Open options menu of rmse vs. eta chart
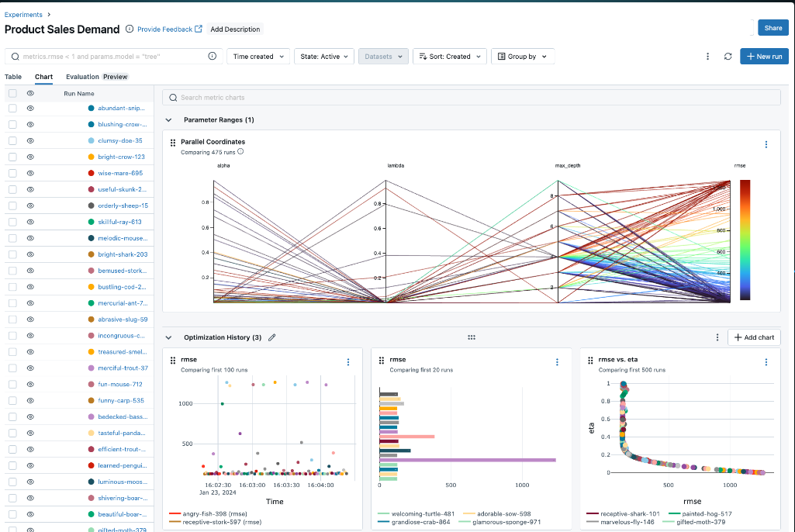Viewport: 795px width, 532px height. 766,362
